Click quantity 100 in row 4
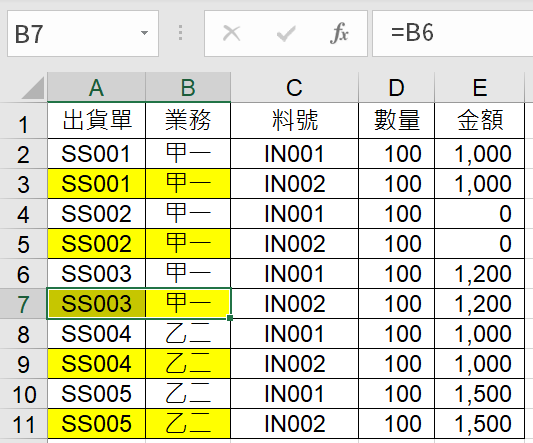This screenshot has width=533, height=443. (x=396, y=214)
